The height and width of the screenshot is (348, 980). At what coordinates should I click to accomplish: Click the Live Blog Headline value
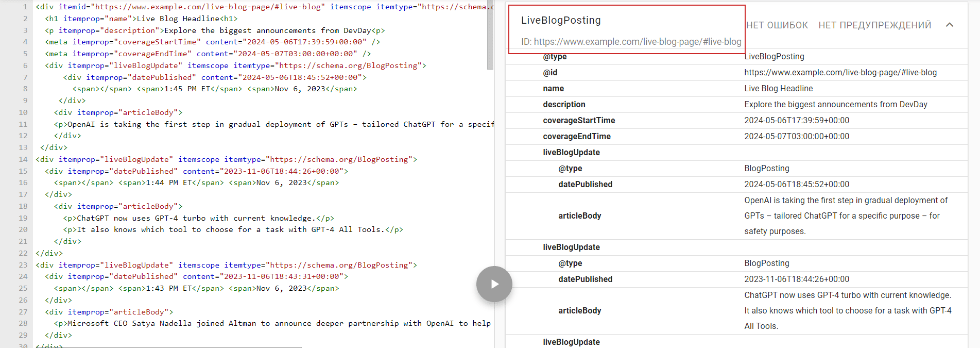point(778,89)
